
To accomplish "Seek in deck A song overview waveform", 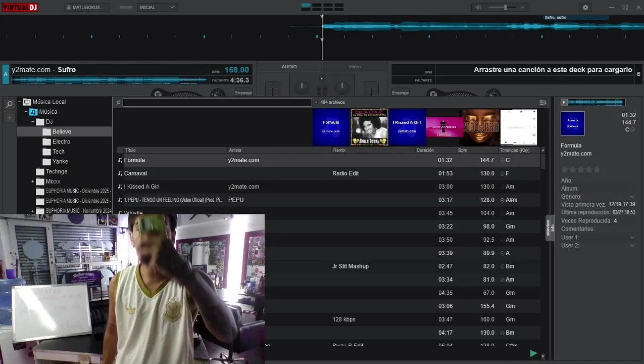I will pos(109,80).
